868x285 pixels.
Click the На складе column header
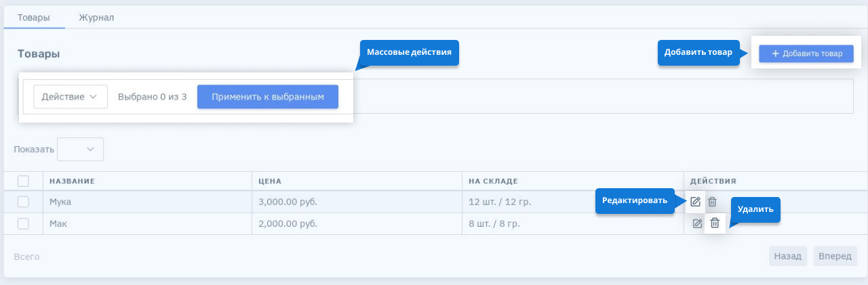(493, 181)
